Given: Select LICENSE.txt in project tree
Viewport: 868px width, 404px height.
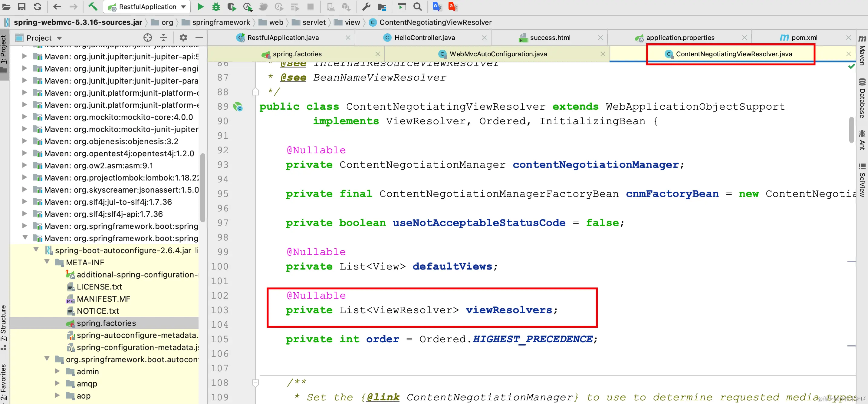Looking at the screenshot, I should point(99,286).
